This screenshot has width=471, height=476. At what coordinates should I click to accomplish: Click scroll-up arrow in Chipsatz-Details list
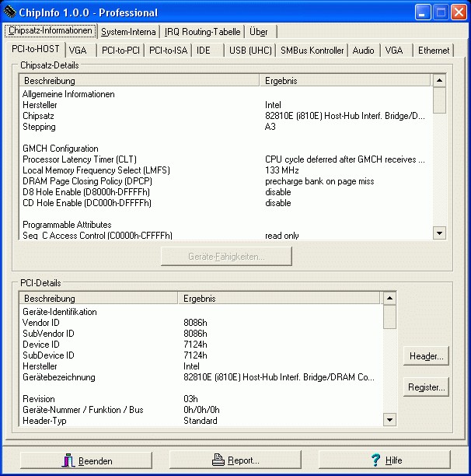coord(439,81)
